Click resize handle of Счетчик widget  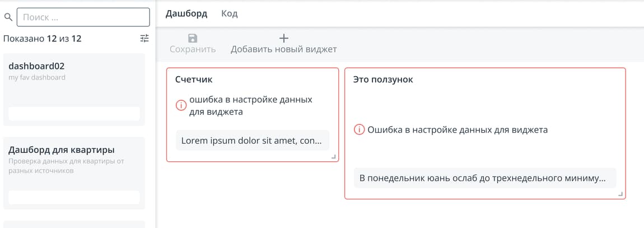(334, 157)
